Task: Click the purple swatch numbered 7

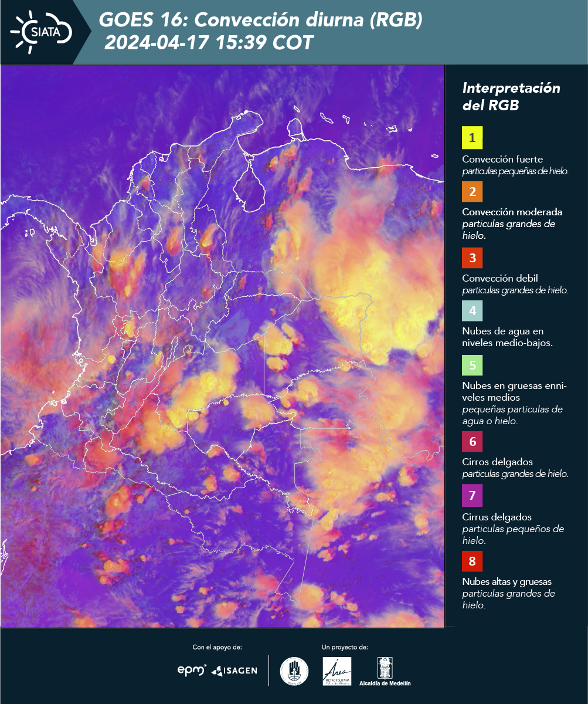Action: (x=472, y=496)
